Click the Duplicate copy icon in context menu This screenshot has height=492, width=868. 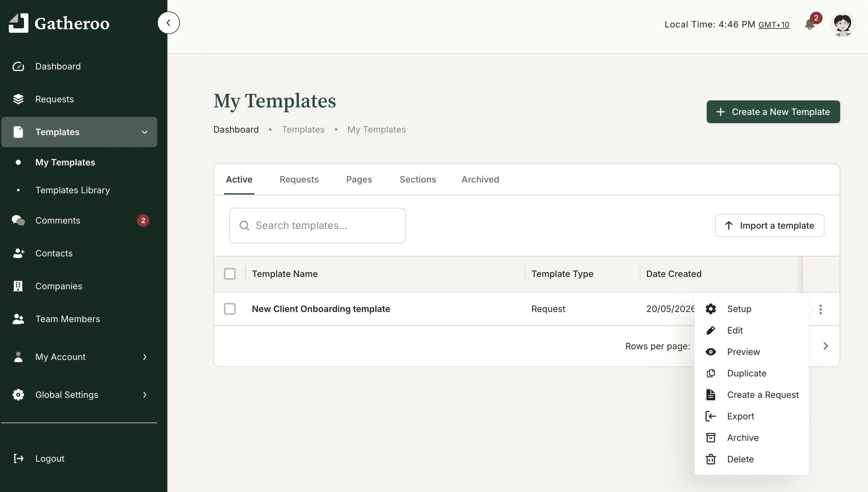coord(710,373)
